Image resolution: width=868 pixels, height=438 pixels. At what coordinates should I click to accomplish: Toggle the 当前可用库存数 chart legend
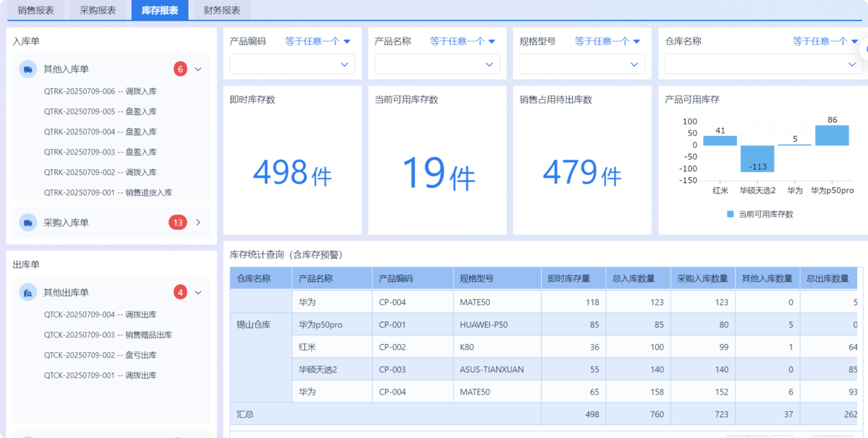tap(760, 214)
